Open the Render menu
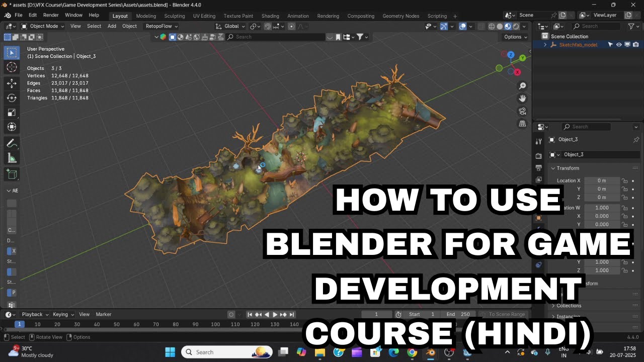The image size is (644, 362). 51,16
